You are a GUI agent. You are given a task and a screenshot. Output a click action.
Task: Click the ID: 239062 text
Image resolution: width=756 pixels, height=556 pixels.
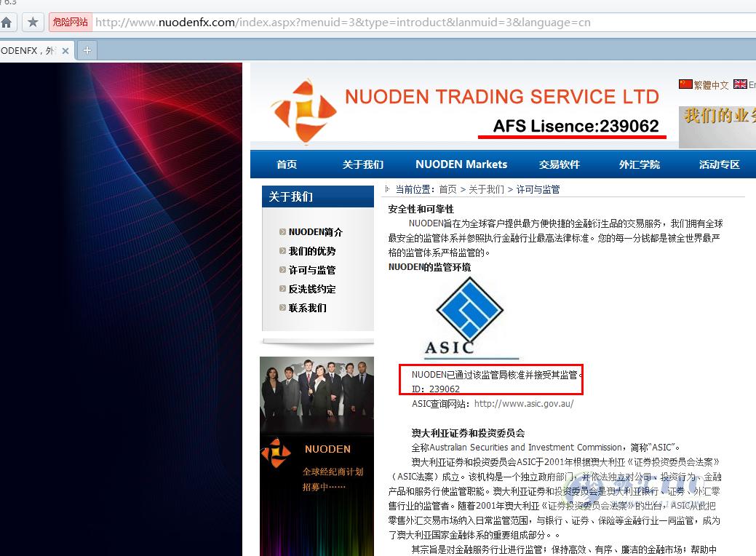(436, 389)
